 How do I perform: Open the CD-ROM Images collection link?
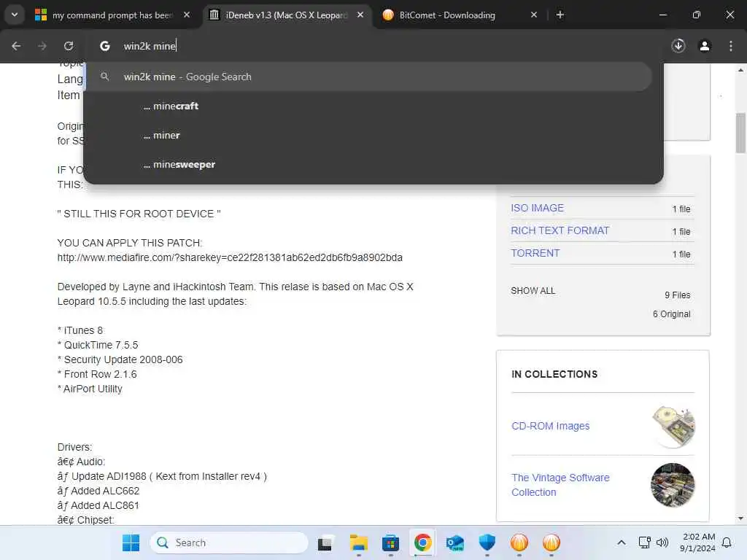[550, 426]
